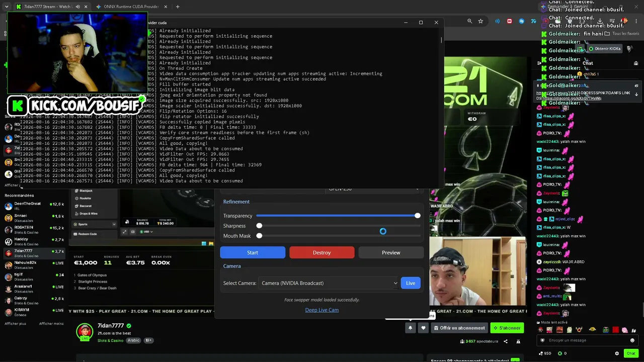Click Afficher moins in recommended list
Viewport: 644px width, 362px height.
point(51,324)
